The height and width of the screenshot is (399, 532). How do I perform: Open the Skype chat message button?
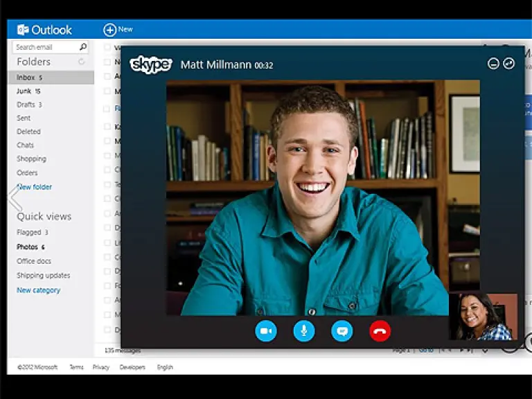click(x=342, y=331)
